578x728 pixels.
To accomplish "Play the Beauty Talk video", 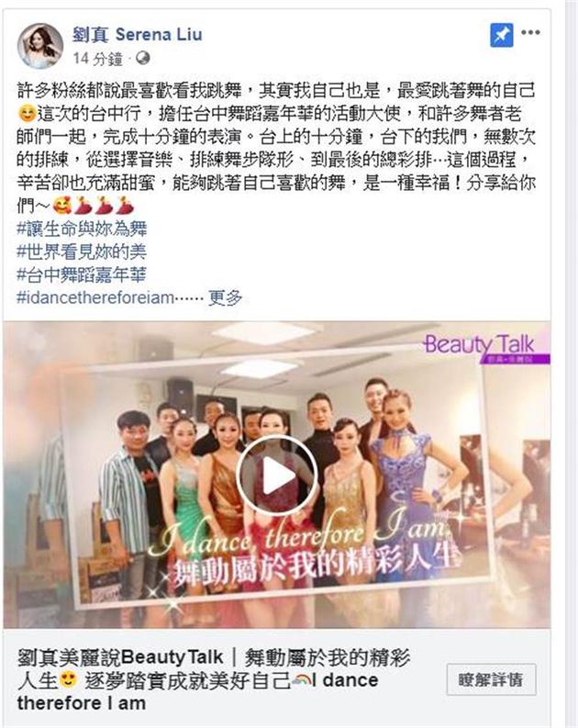I will click(x=277, y=475).
